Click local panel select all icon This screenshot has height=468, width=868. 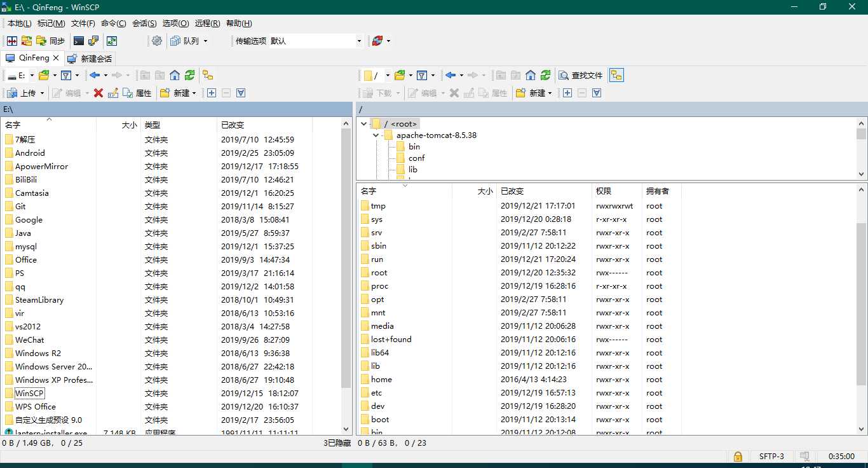[241, 93]
